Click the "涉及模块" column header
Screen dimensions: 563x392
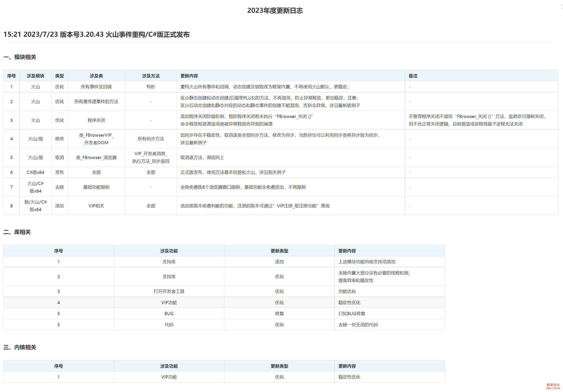[36, 76]
